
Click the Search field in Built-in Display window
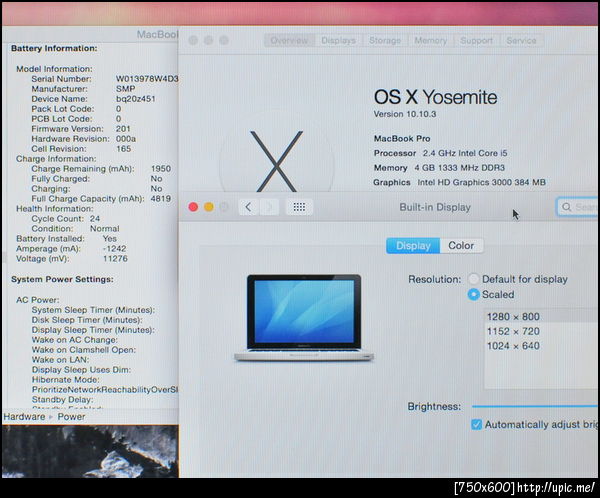click(577, 207)
